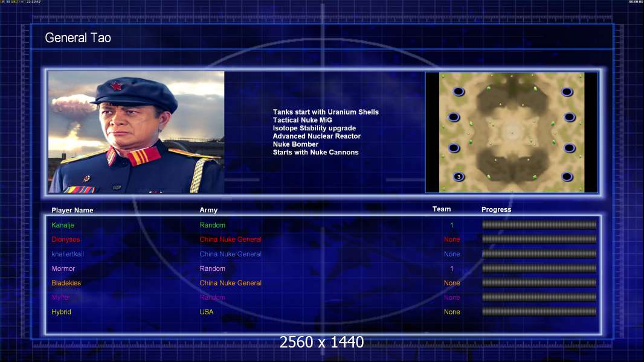
Task: Click Myffer's loading progress bar
Action: coord(539,297)
